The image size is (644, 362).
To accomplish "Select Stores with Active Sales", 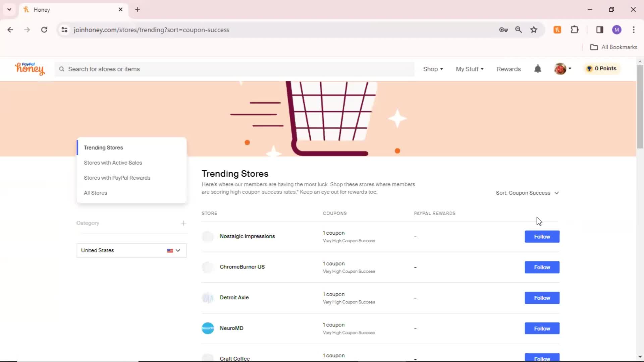I will pyautogui.click(x=113, y=163).
